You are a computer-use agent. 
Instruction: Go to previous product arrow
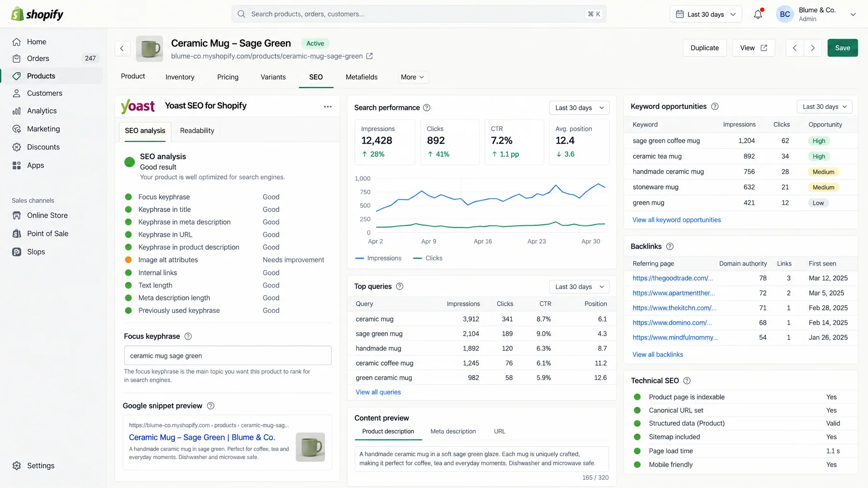(x=794, y=48)
